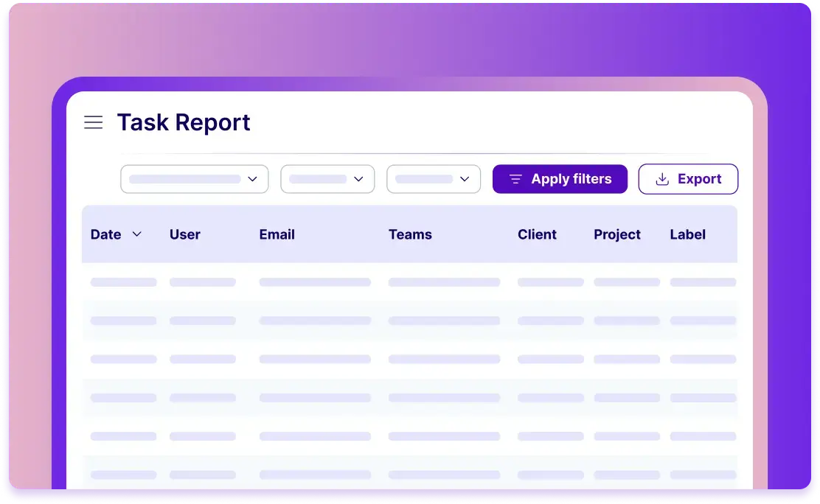Expand the widest, leftmost filter dropdown
The height and width of the screenshot is (504, 820).
point(195,179)
